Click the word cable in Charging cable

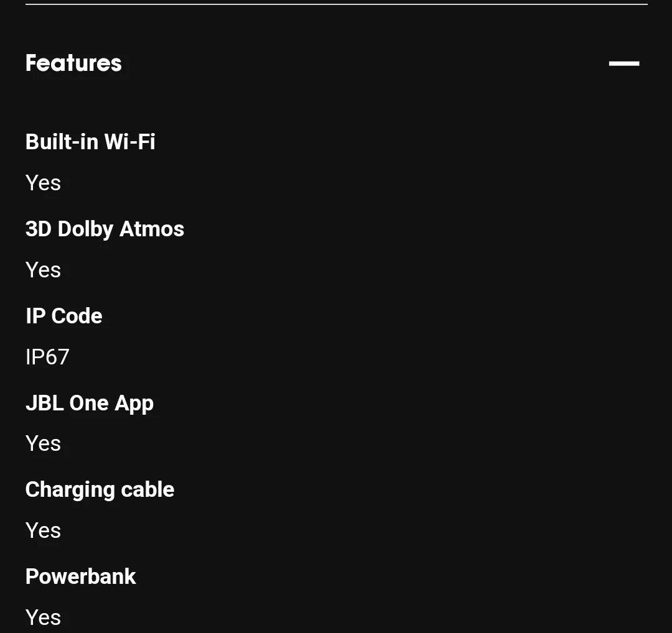point(148,489)
